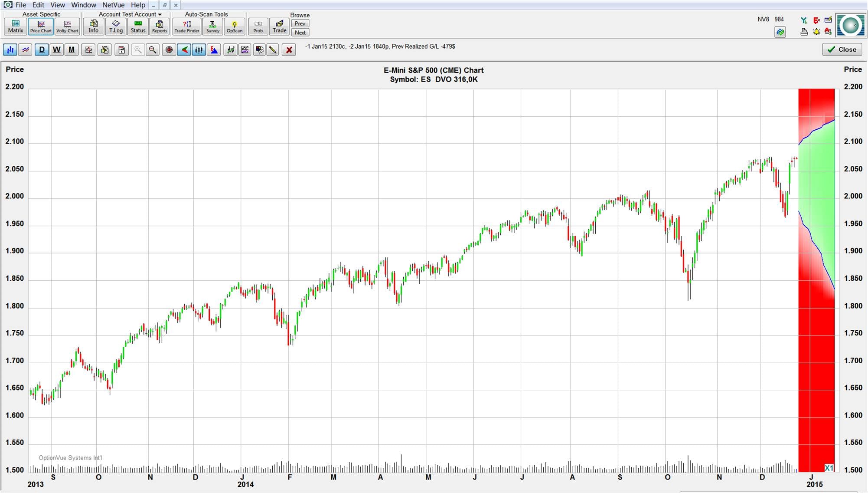Open the Trade Finder tool
The height and width of the screenshot is (493, 868).
click(187, 26)
